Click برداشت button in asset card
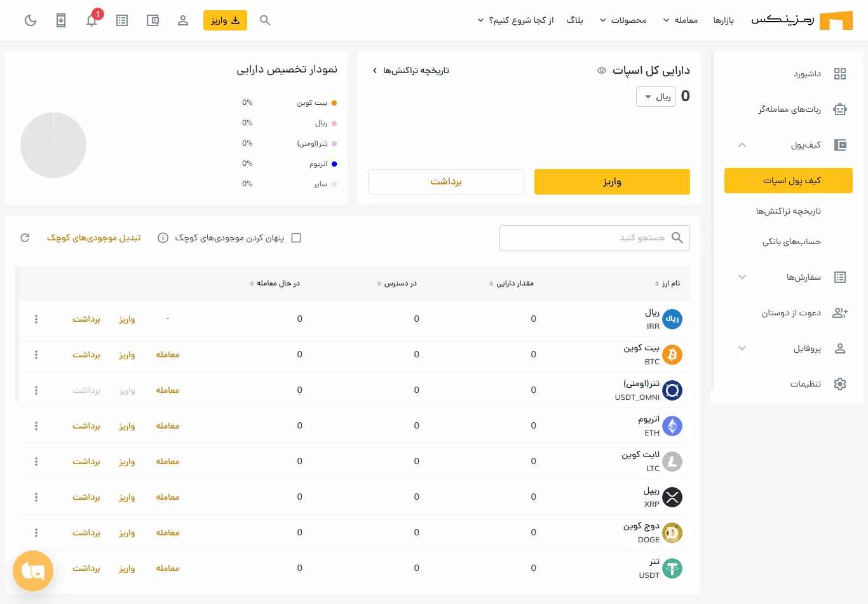Viewport: 868px width, 604px height. [446, 182]
